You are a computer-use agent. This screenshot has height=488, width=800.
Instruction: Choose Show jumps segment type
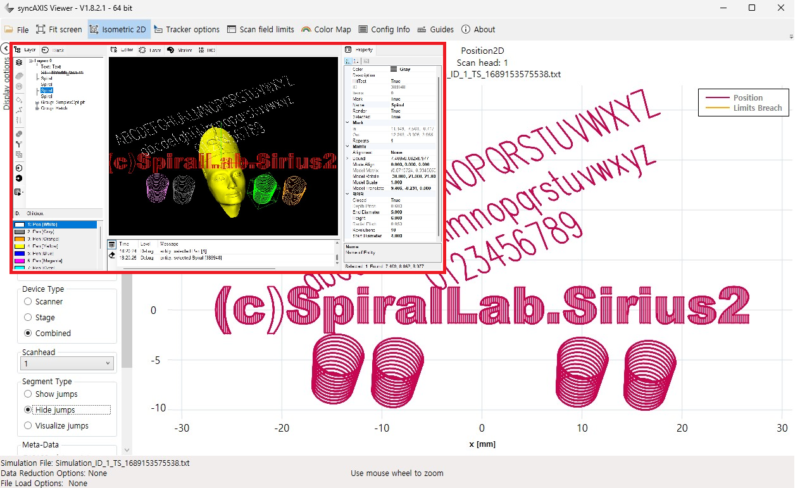(x=30, y=395)
